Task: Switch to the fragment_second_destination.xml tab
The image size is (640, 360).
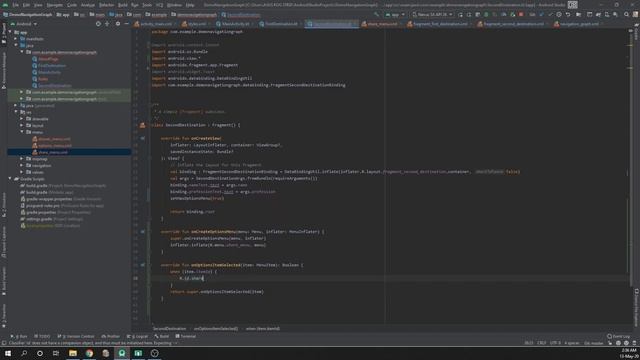Action: pos(513,24)
